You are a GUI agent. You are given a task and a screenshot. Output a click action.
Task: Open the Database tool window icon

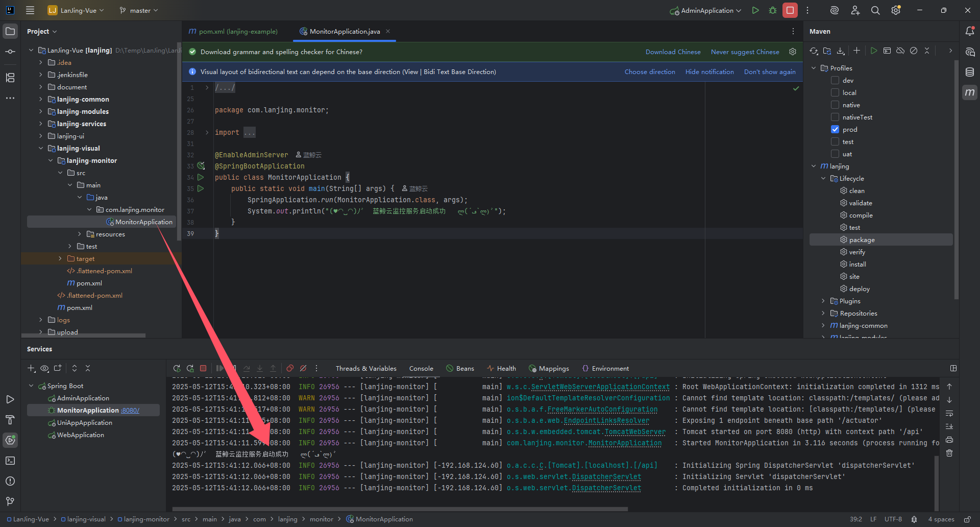(x=970, y=72)
